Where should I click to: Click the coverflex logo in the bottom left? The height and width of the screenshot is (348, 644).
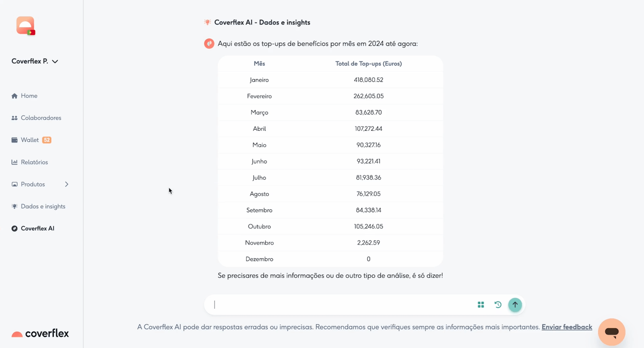click(39, 333)
